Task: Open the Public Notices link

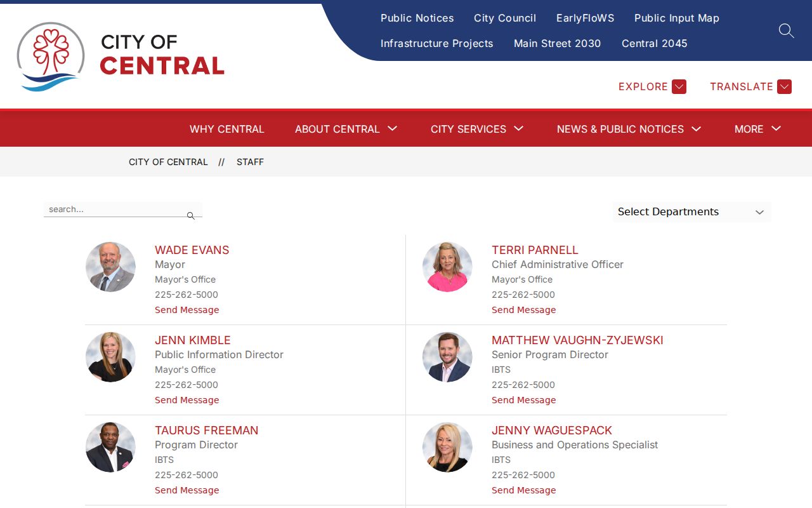Action: 417,18
